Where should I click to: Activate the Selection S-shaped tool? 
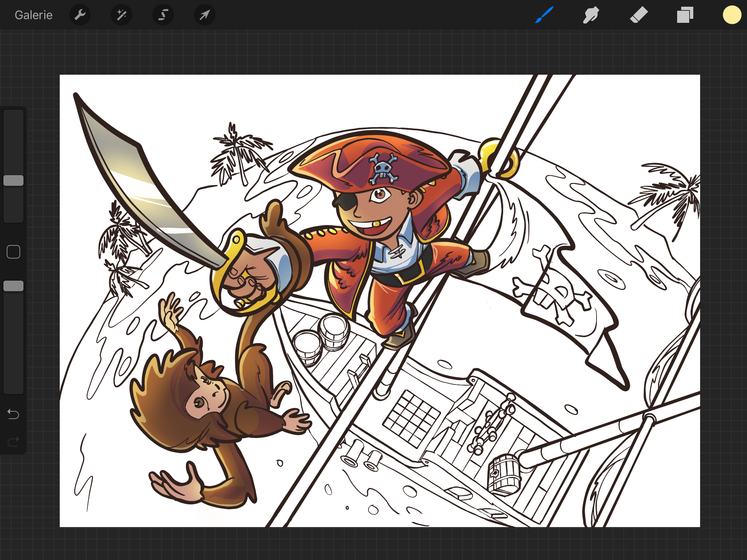[163, 15]
